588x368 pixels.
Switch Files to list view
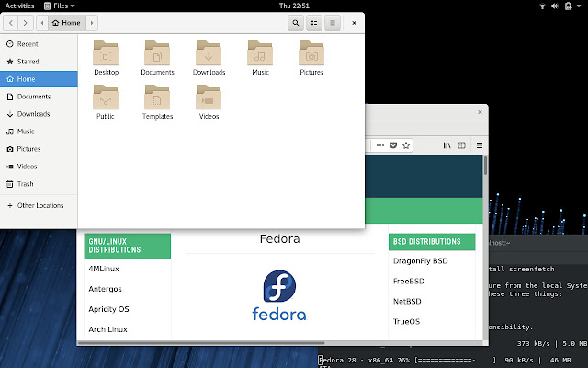314,23
